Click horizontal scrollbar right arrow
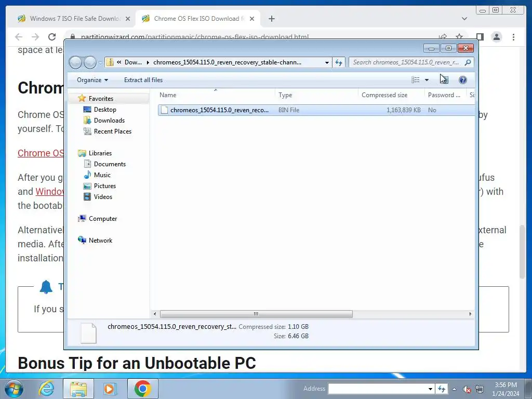This screenshot has height=399, width=532. [470, 314]
